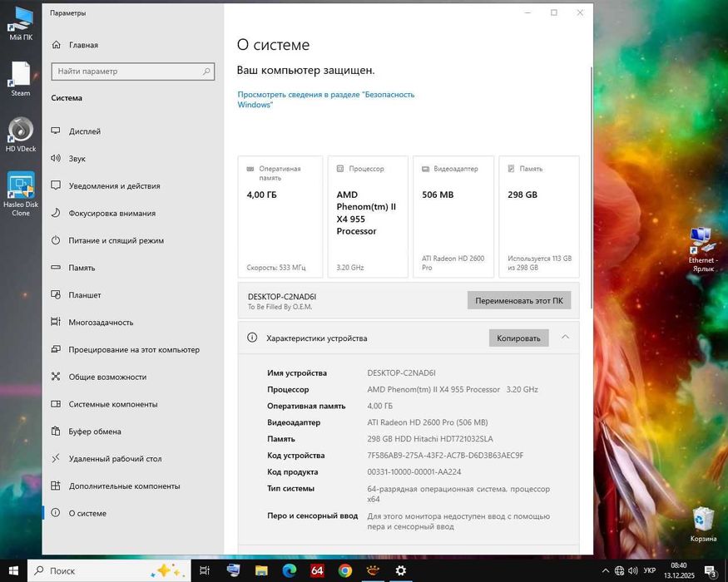Select the Steam desktop shortcut
Viewport: 728px width, 582px height.
pos(21,79)
